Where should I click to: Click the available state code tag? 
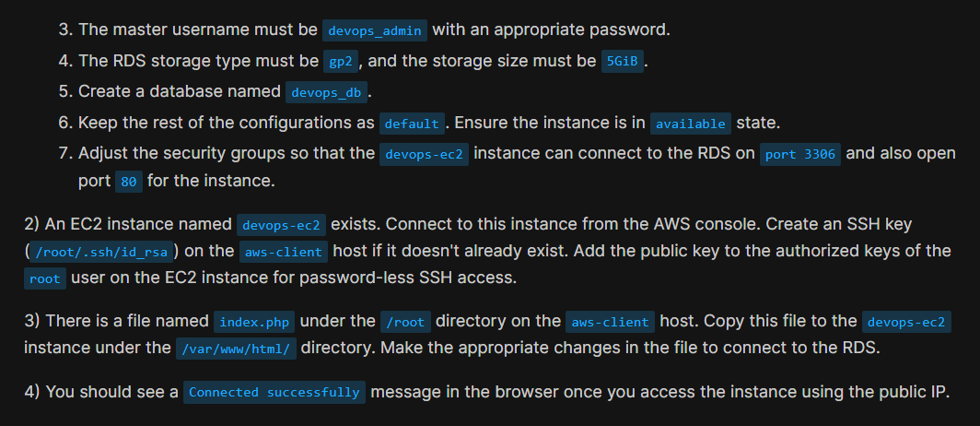coord(691,124)
